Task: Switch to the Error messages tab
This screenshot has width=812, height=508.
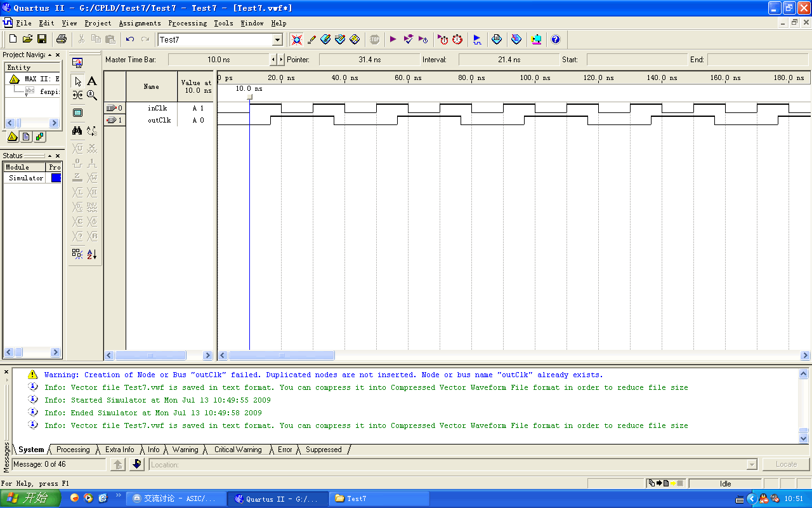Action: 285,450
